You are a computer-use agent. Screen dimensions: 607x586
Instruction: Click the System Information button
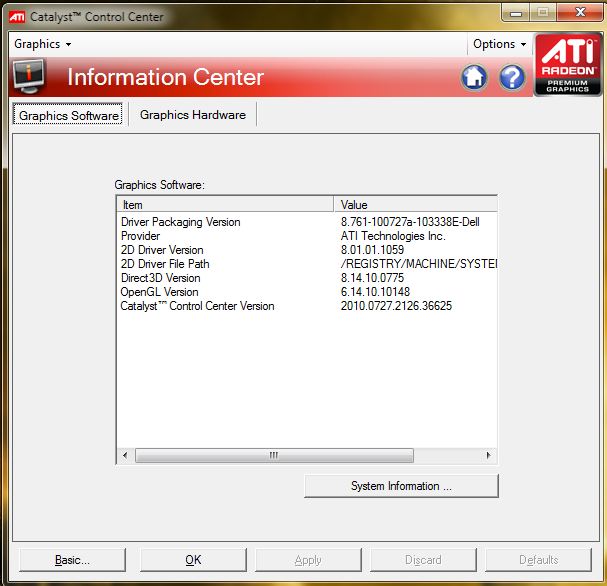[401, 486]
